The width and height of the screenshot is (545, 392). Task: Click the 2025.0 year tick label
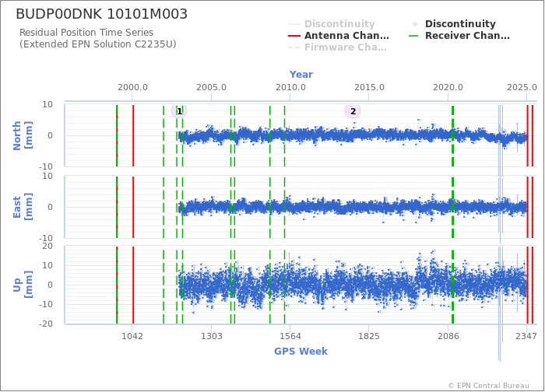point(522,87)
